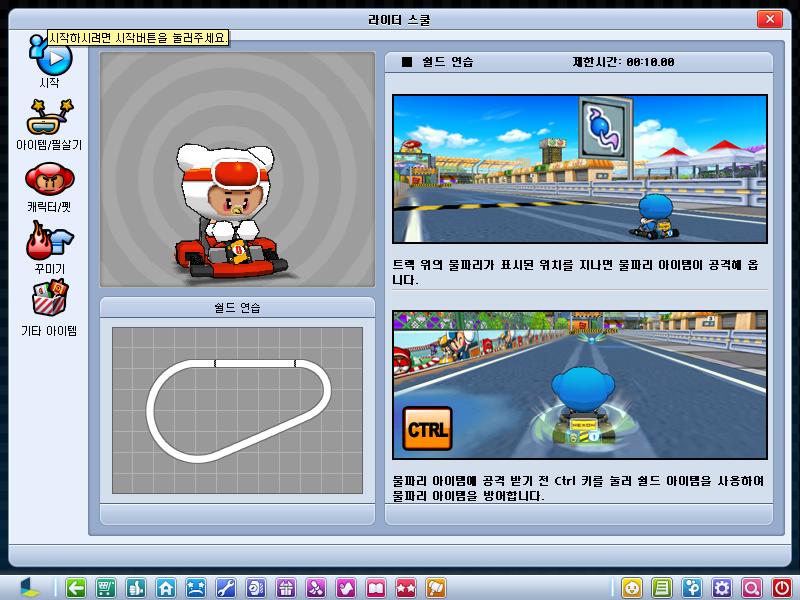Screen dimensions: 800x600
Task: Open the purple settings gear icon
Action: (x=722, y=588)
